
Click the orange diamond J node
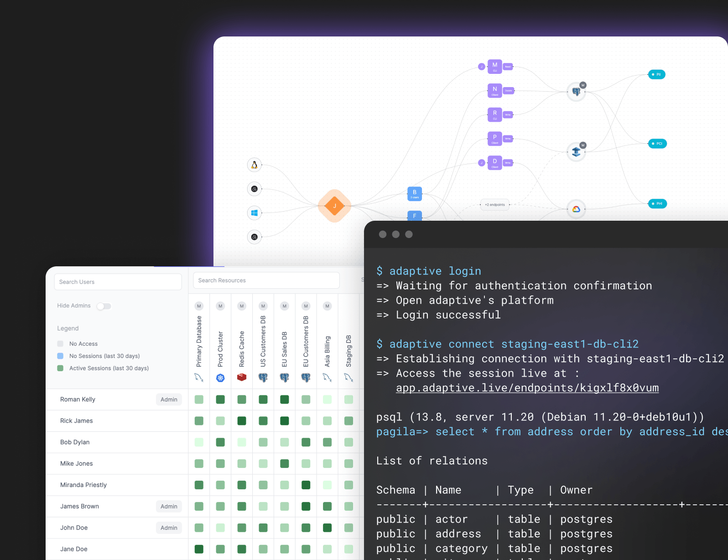[x=334, y=206]
